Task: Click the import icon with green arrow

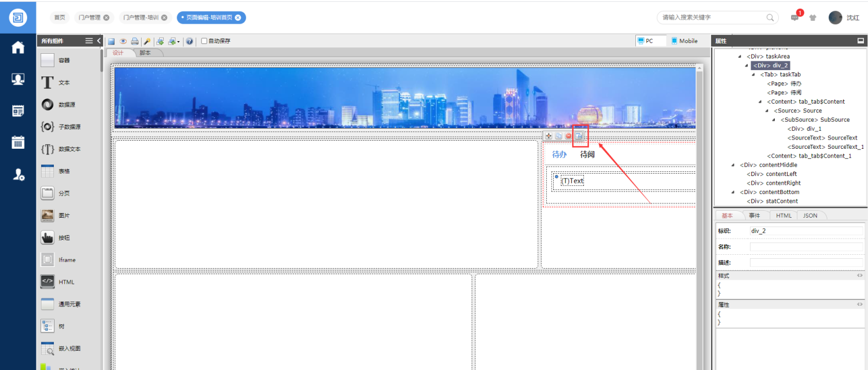Action: click(160, 41)
